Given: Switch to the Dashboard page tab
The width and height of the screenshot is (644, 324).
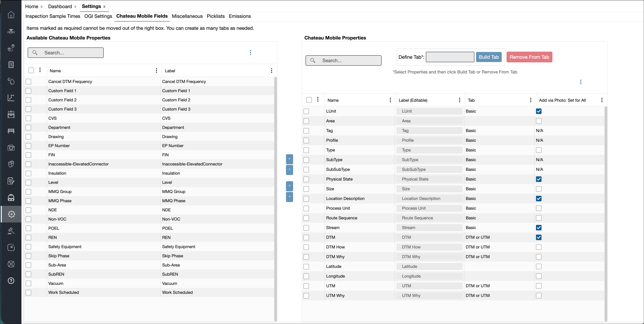Looking at the screenshot, I should [60, 7].
